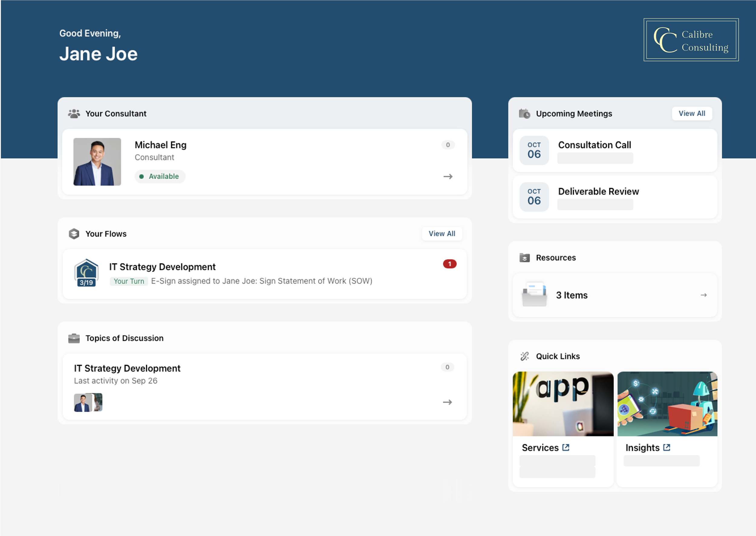Open the 3 Items resources arrow
The width and height of the screenshot is (756, 536).
(x=703, y=295)
